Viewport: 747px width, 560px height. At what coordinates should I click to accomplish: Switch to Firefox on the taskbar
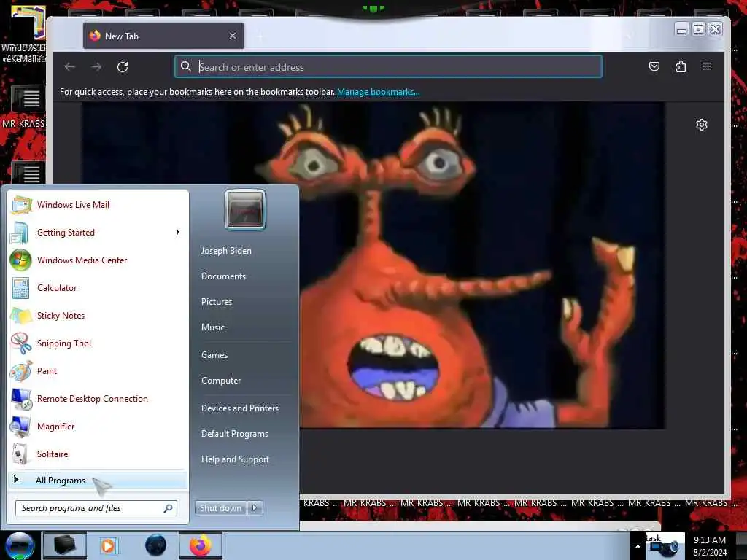201,545
